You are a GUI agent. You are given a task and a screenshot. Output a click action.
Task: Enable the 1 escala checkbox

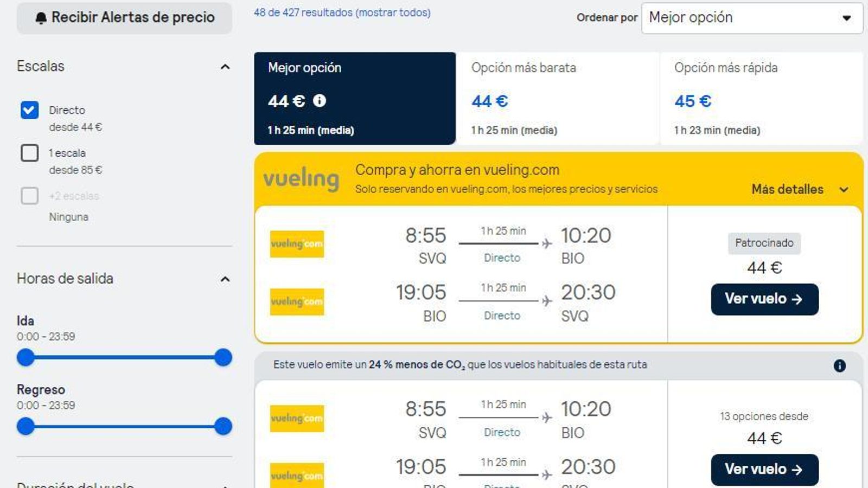(x=30, y=153)
